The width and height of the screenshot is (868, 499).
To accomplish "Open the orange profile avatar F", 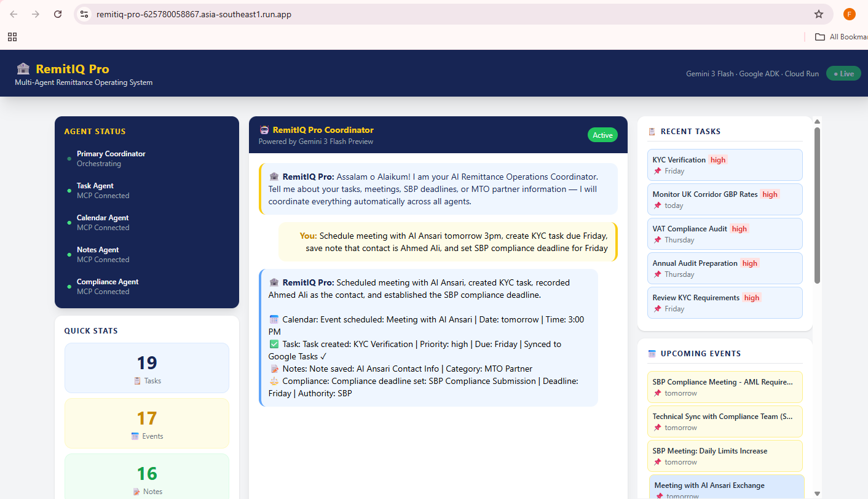I will (850, 14).
